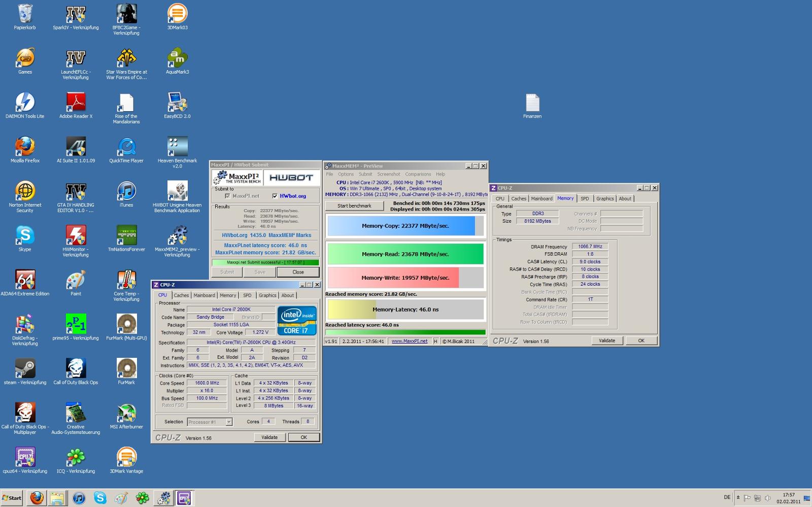
Task: Open prime95 desktop shortcut
Action: pyautogui.click(x=76, y=327)
